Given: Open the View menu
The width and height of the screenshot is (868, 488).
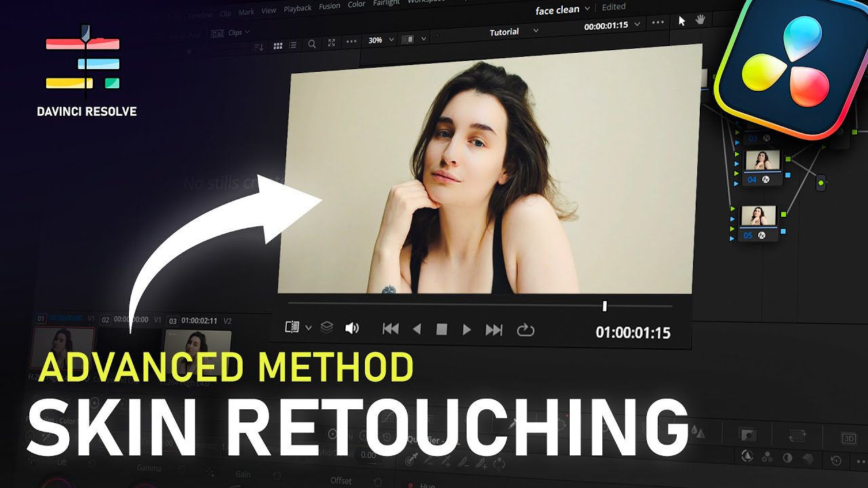Looking at the screenshot, I should 269,10.
